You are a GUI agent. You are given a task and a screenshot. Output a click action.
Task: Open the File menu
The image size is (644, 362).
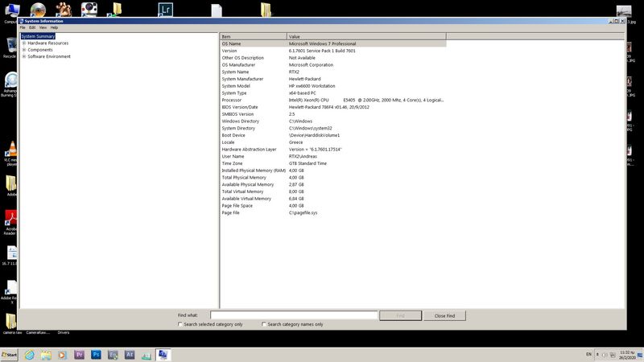[23, 27]
